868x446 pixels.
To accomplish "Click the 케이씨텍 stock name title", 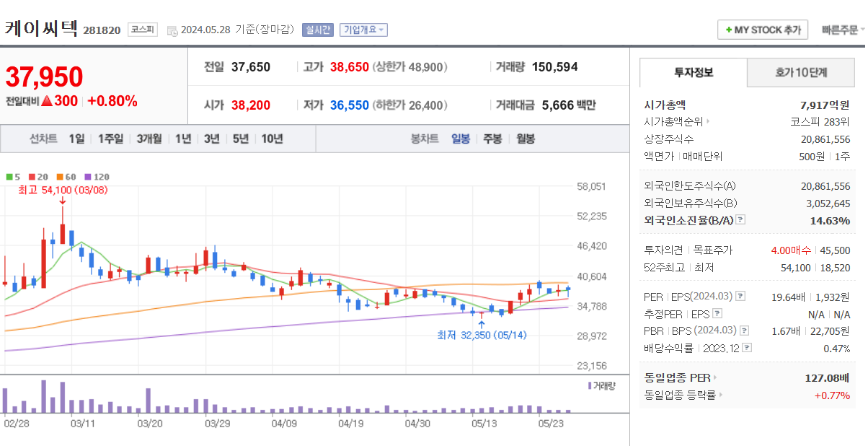I will point(41,28).
